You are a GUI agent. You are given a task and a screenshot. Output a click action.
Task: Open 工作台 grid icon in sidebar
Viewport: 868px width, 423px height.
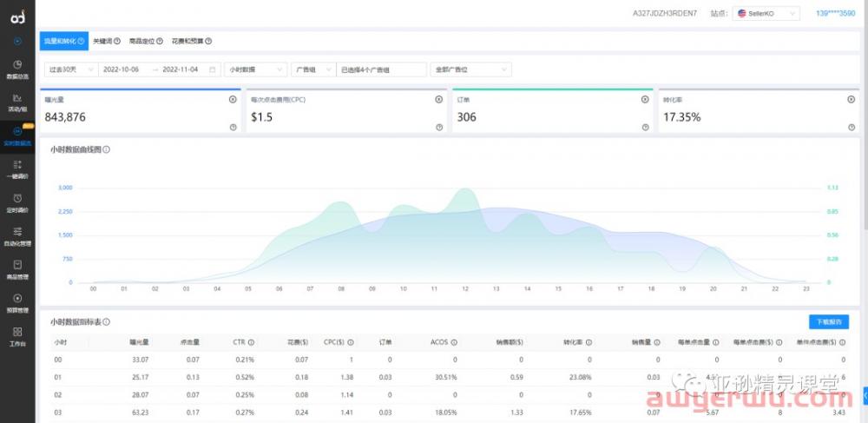coord(17,337)
